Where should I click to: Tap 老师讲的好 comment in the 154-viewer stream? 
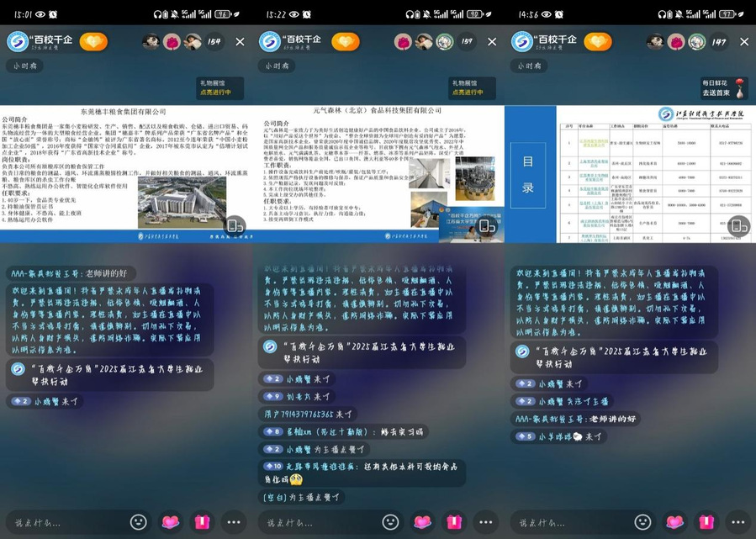pyautogui.click(x=71, y=273)
